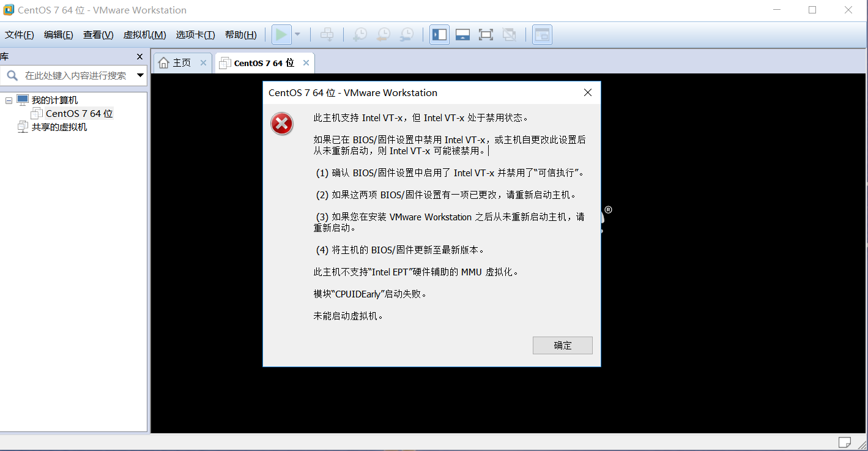Open the 文件(F) menu
868x451 pixels.
[20, 35]
